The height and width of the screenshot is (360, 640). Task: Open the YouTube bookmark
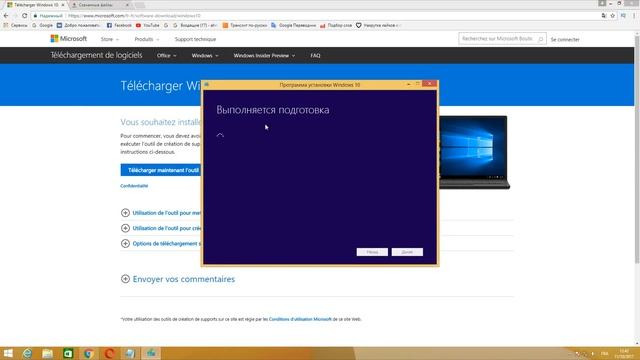tap(147, 25)
